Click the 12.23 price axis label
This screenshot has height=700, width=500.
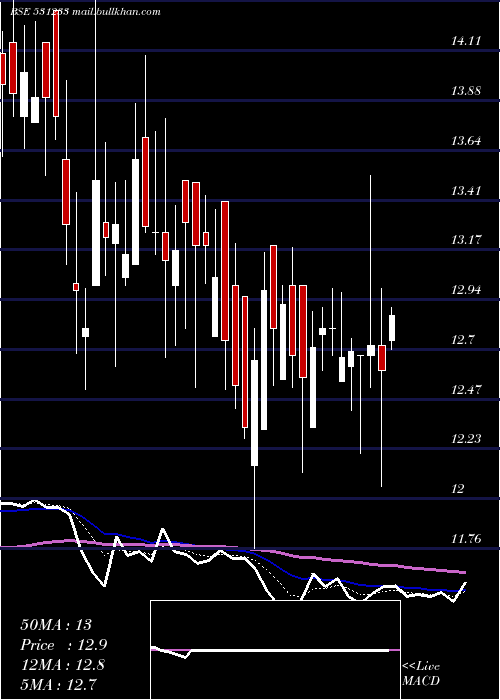[x=466, y=439]
